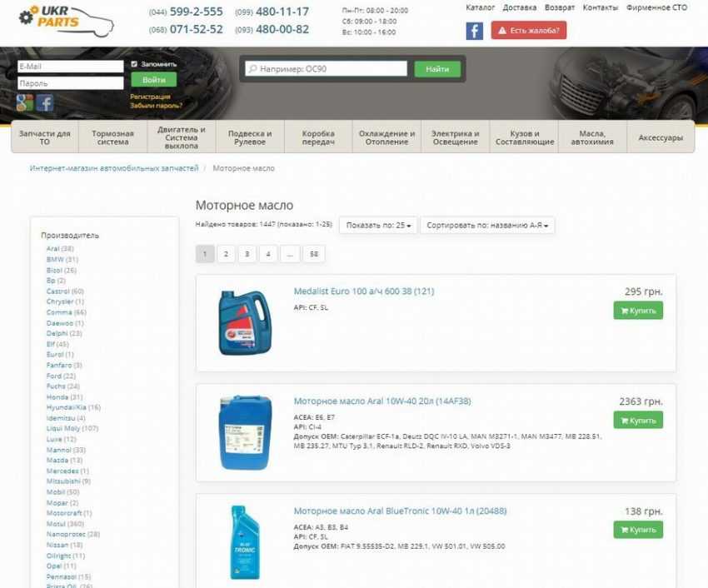Select 'Тормозная система' in navigation bar

click(x=112, y=137)
